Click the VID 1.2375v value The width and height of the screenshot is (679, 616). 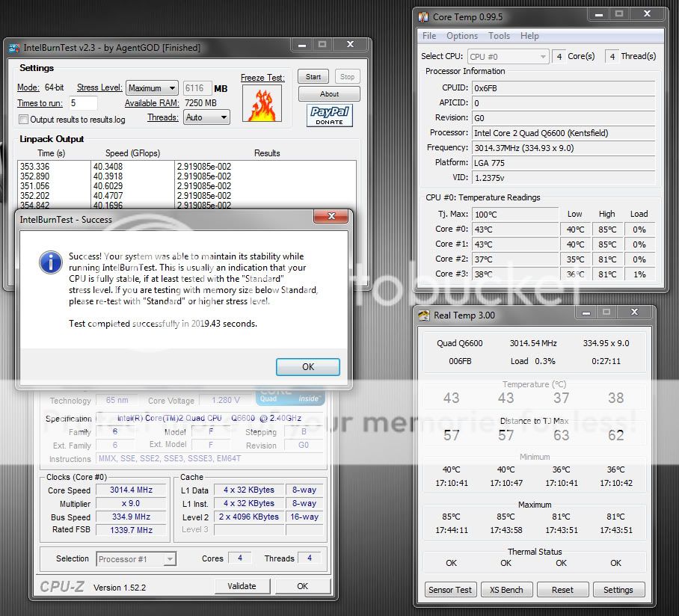(563, 177)
